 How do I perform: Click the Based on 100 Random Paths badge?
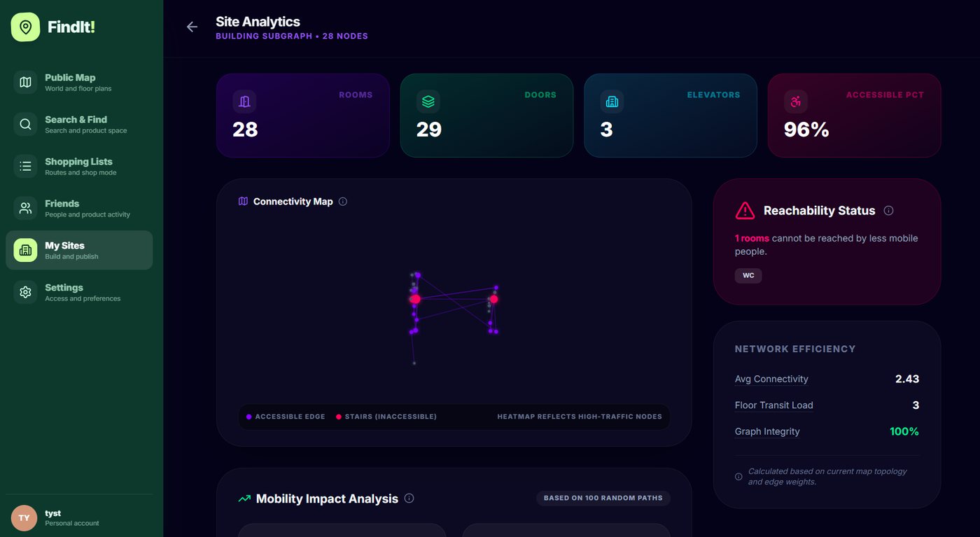pos(603,498)
